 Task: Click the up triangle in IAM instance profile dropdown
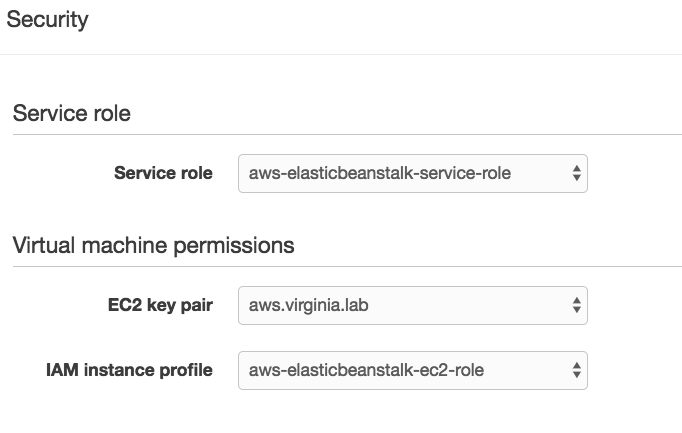(x=577, y=365)
